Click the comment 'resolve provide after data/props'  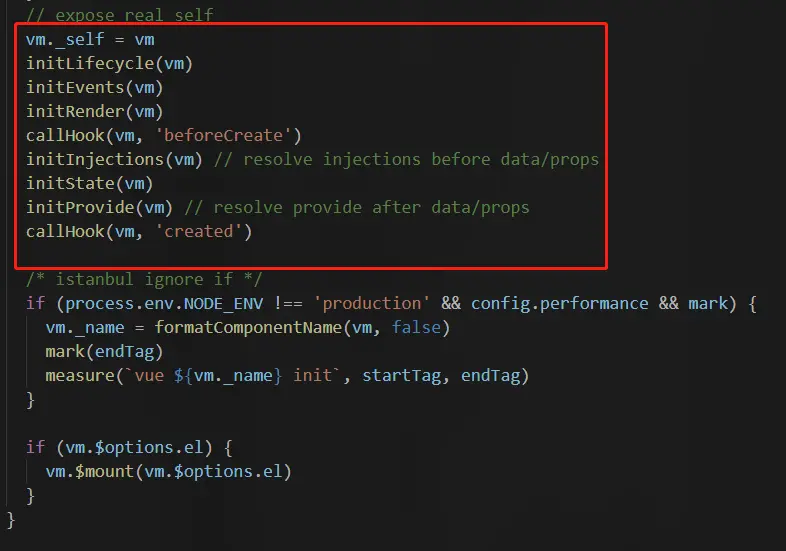[357, 208]
